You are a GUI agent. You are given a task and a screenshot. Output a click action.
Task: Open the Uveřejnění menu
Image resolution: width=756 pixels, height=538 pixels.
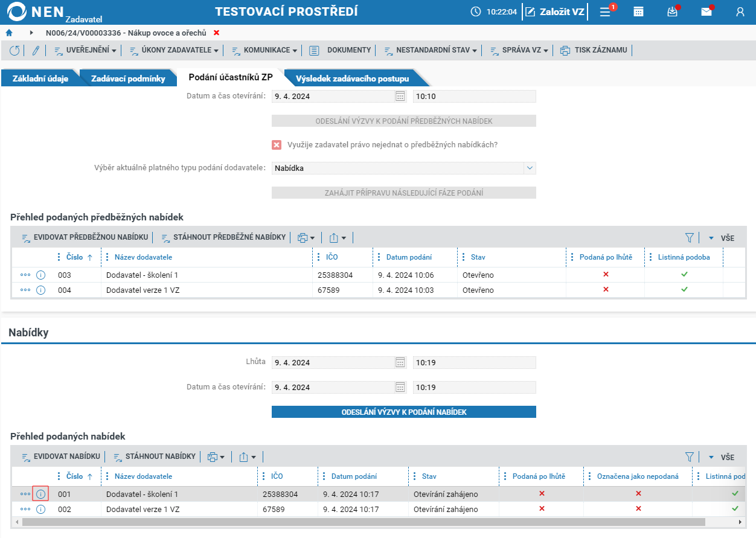click(85, 51)
